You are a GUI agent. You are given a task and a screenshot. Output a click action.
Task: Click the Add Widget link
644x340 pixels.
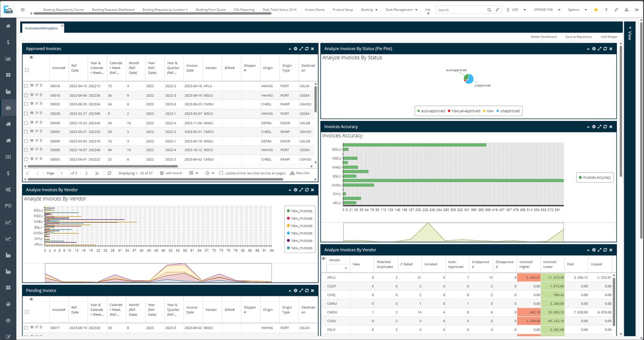coord(609,37)
